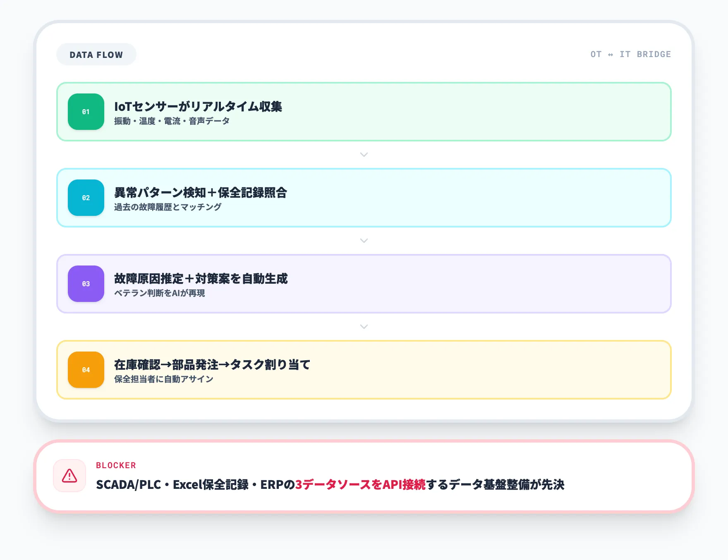
Task: Click the 02 step number badge
Action: click(86, 198)
